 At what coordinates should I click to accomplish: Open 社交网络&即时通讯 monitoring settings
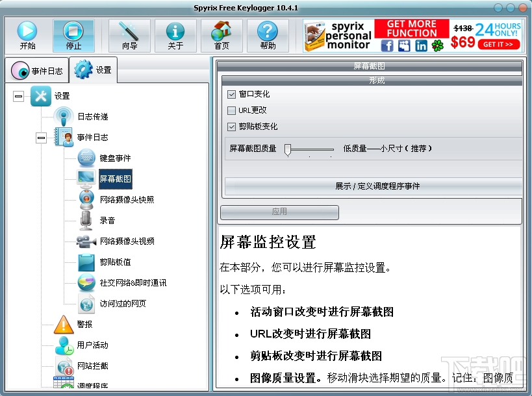click(x=133, y=283)
